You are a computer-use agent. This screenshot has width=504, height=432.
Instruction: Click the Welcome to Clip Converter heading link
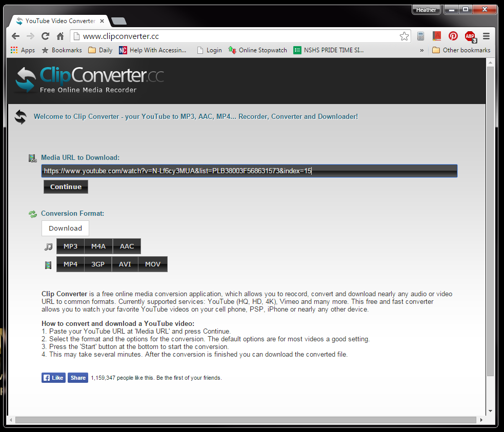[196, 117]
